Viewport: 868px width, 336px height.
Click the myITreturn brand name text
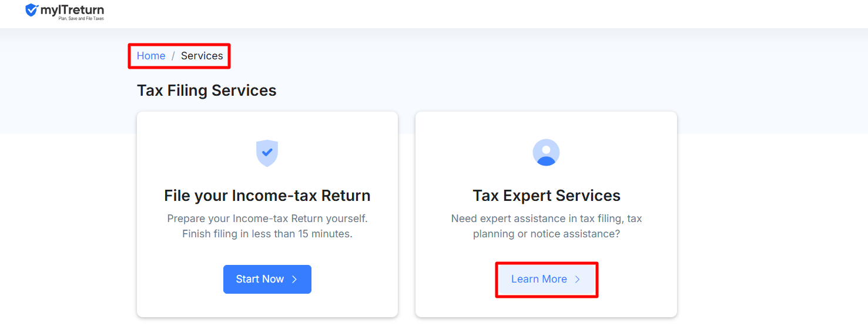[x=72, y=9]
